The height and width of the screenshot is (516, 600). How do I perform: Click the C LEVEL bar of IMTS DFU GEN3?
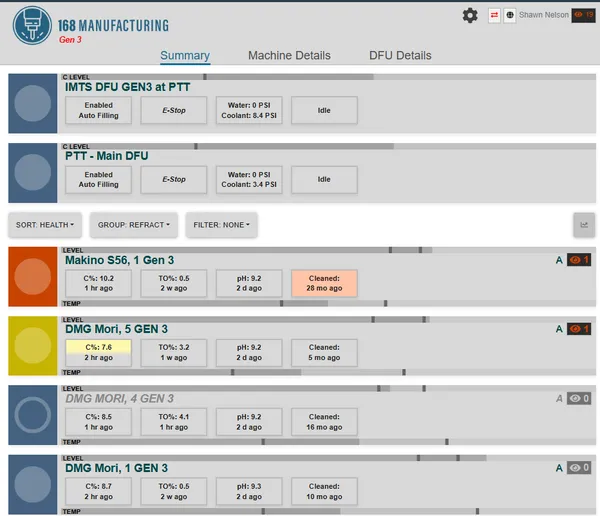(x=328, y=77)
